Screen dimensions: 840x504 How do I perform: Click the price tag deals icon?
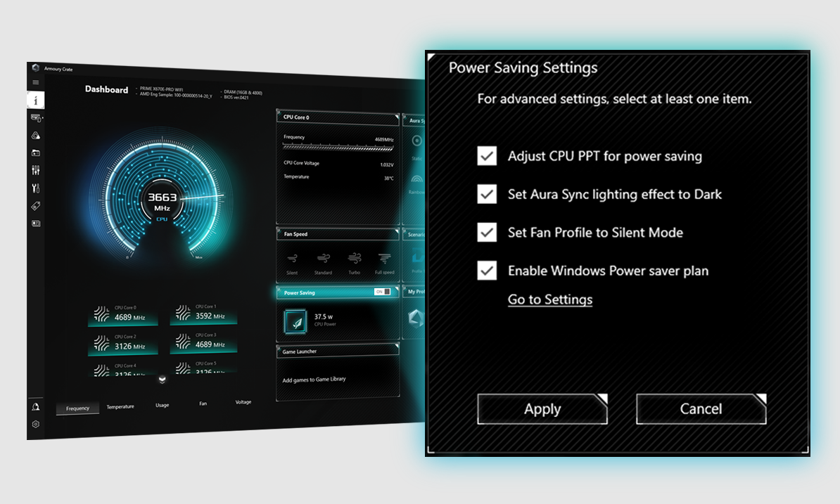click(36, 206)
